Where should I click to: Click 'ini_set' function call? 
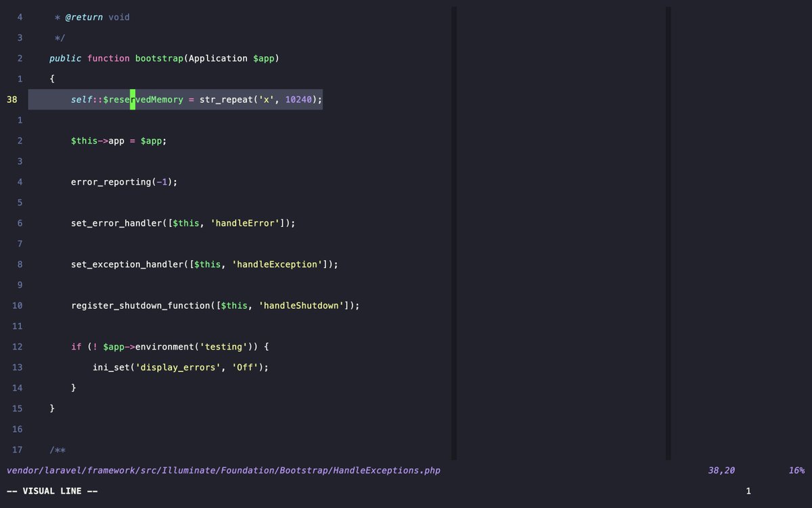click(x=111, y=367)
